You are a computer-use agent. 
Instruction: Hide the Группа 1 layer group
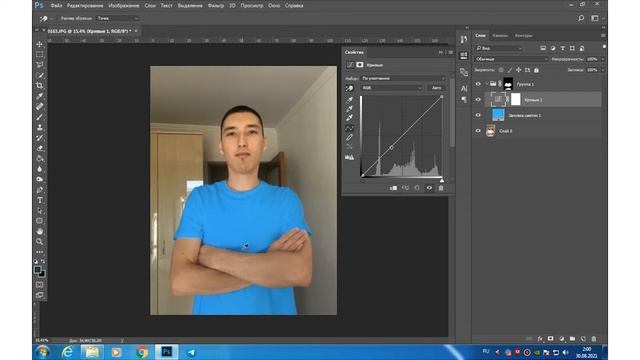point(478,84)
